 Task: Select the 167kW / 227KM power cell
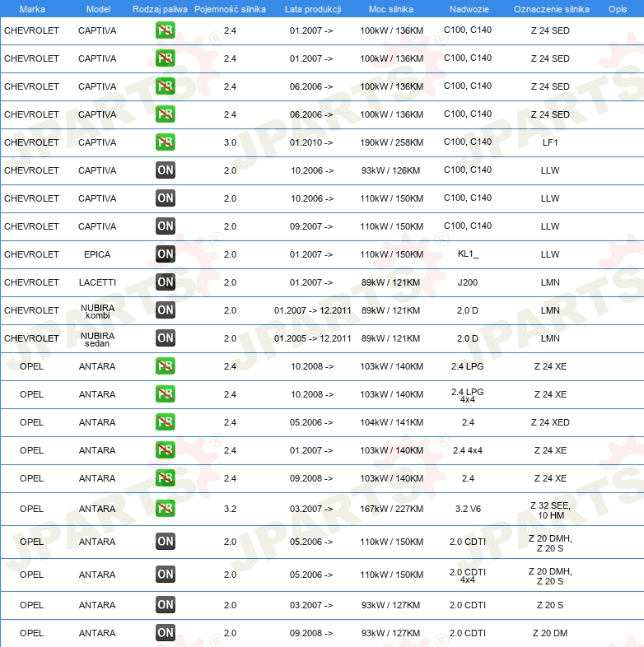(x=390, y=509)
